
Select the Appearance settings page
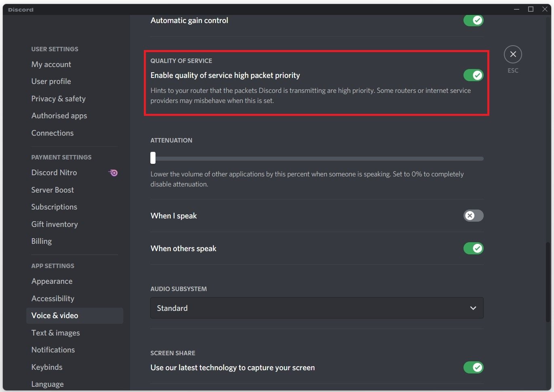coord(52,281)
